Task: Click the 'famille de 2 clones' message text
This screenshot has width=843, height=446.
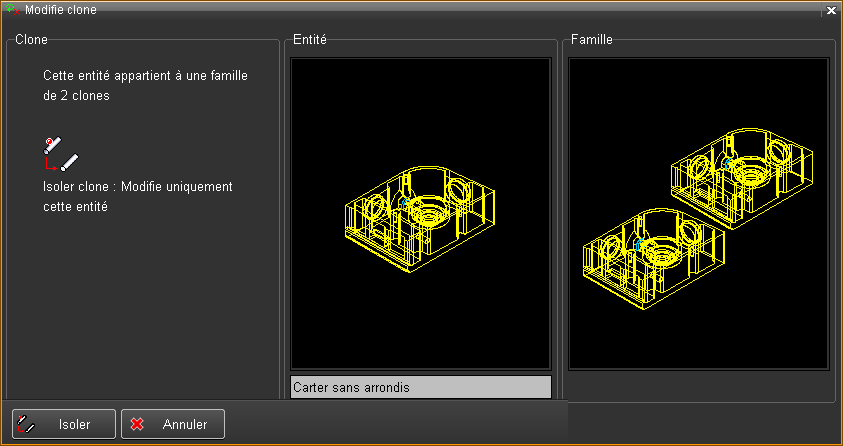Action: click(x=146, y=86)
